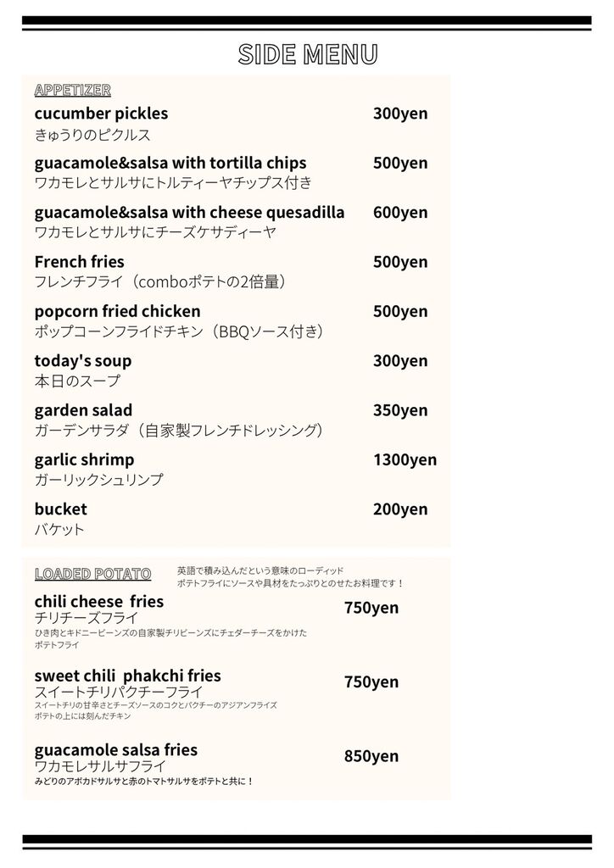Click the 1300yen price
Image resolution: width=614 pixels, height=868 pixels.
(x=405, y=460)
